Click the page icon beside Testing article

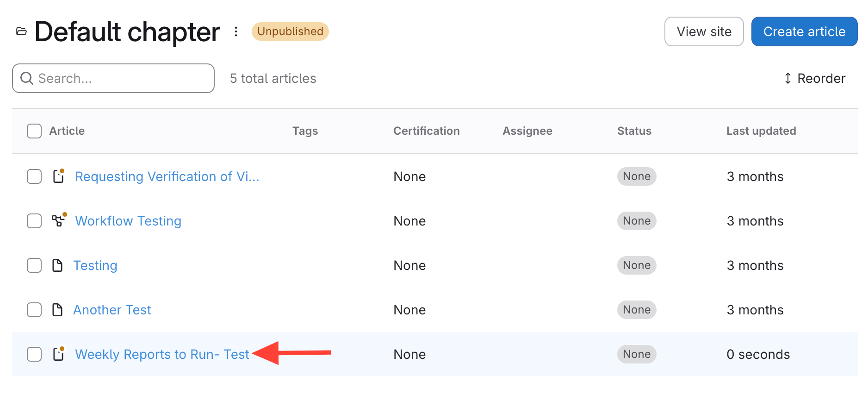click(57, 265)
